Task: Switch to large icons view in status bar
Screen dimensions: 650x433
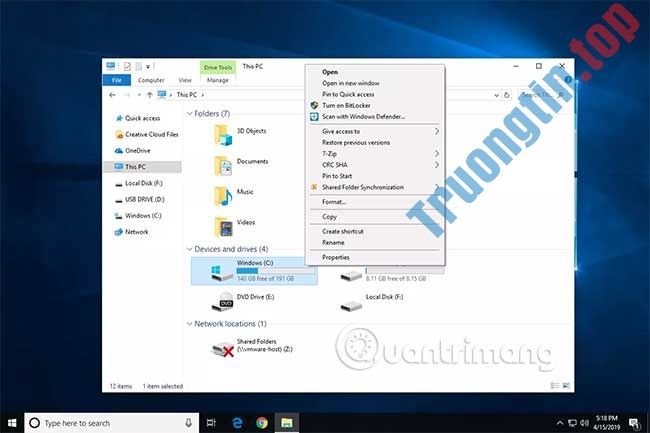Action: (x=566, y=386)
